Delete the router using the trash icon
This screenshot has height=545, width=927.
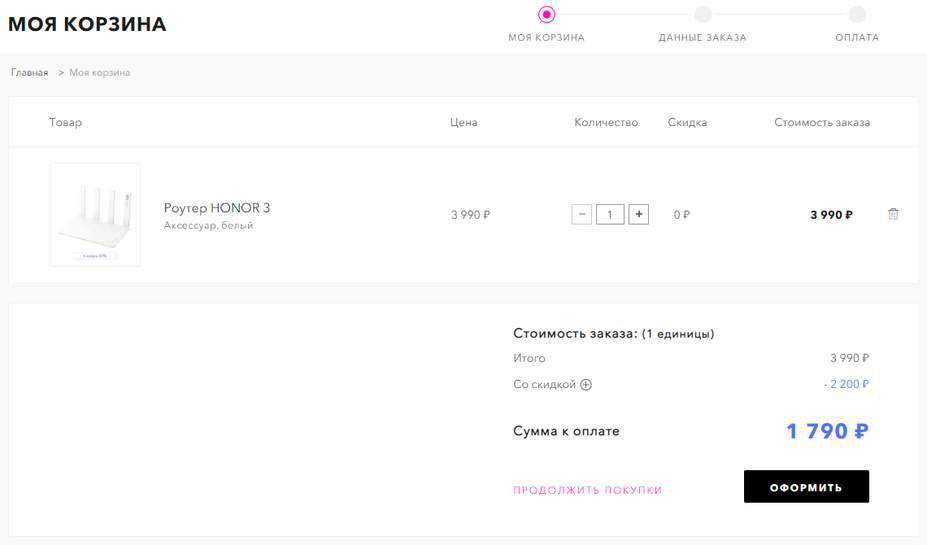[893, 214]
